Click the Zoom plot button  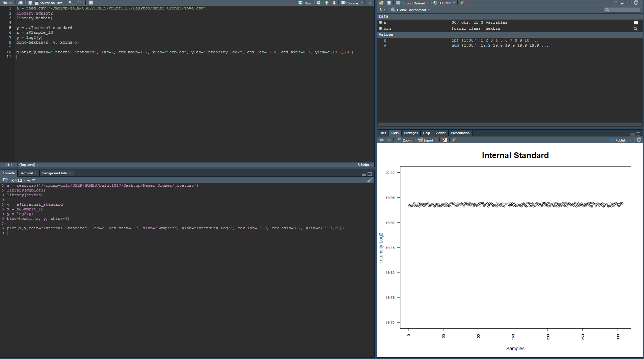[404, 140]
